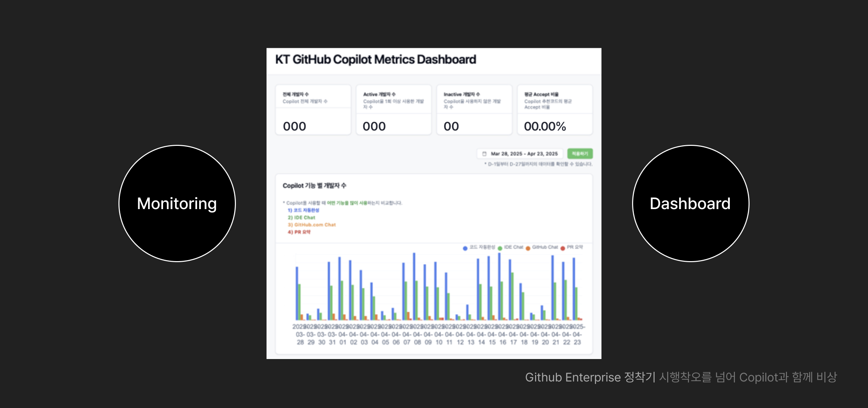Click the calendar icon in the date range field

point(484,154)
